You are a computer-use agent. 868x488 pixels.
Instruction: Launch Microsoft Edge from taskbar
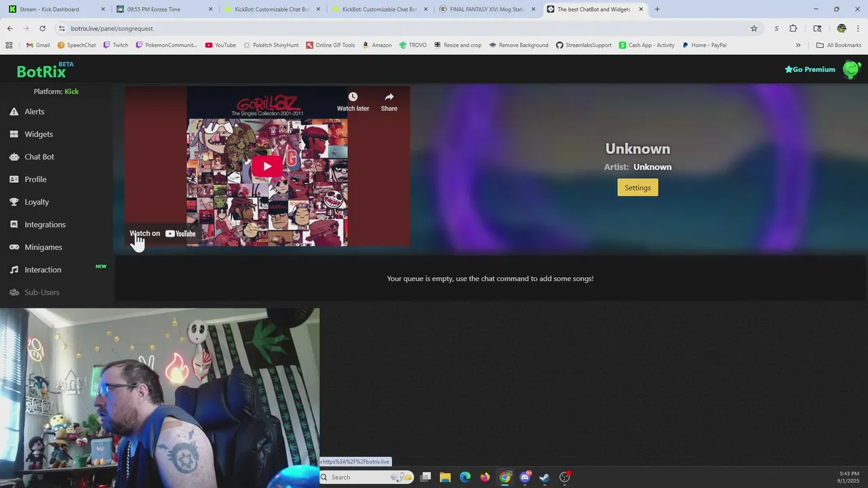pyautogui.click(x=465, y=477)
